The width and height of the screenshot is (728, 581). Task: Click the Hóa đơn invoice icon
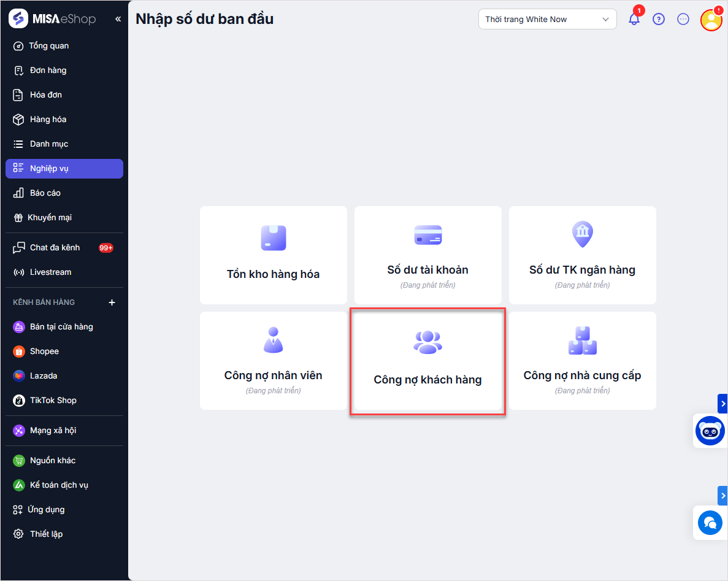(x=18, y=94)
